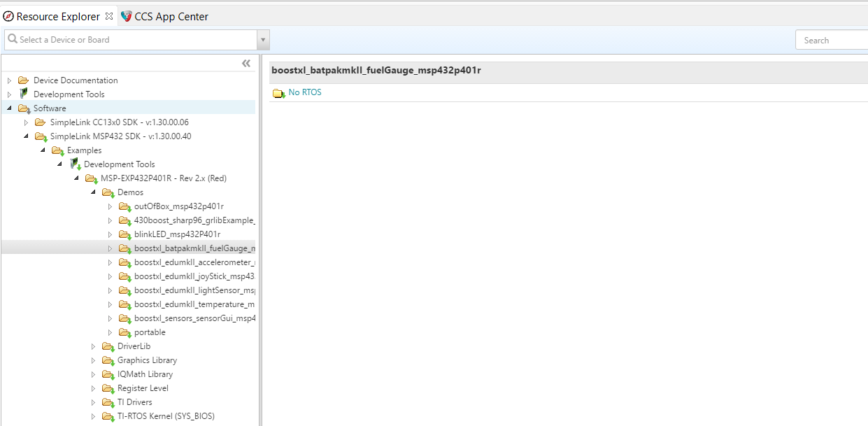868x426 pixels.
Task: Click the Register Level folder icon
Action: pos(108,388)
